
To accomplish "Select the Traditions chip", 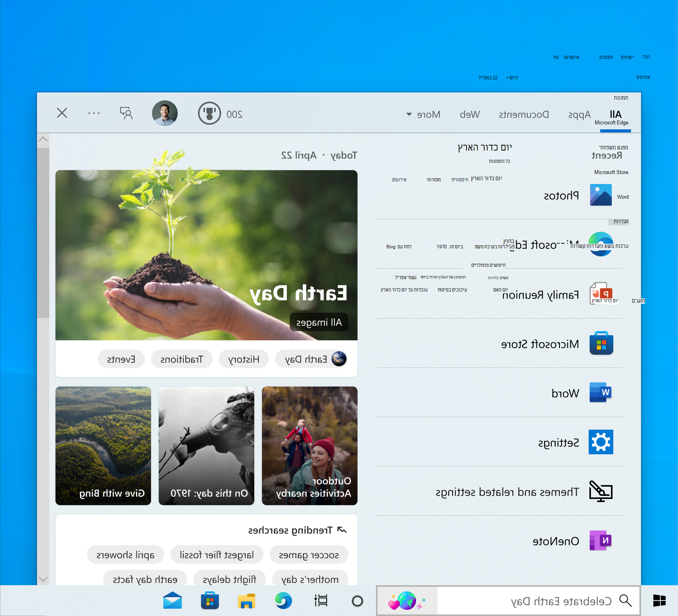I will [x=182, y=359].
